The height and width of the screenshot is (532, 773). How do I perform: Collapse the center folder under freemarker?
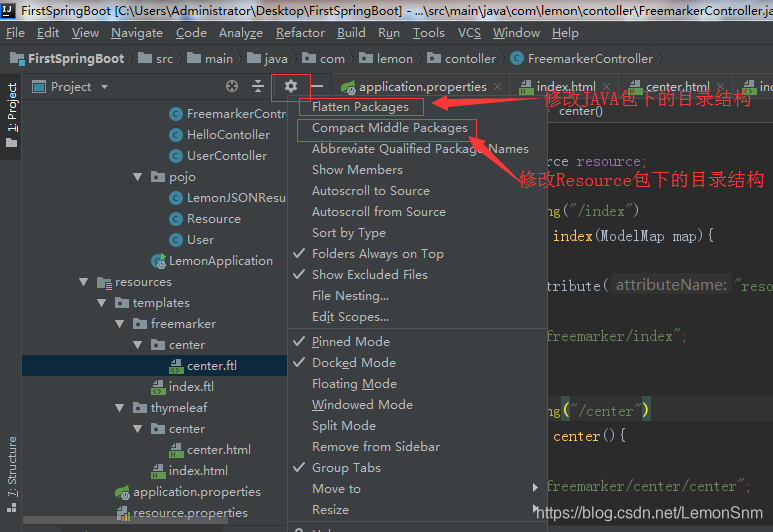[x=138, y=345]
